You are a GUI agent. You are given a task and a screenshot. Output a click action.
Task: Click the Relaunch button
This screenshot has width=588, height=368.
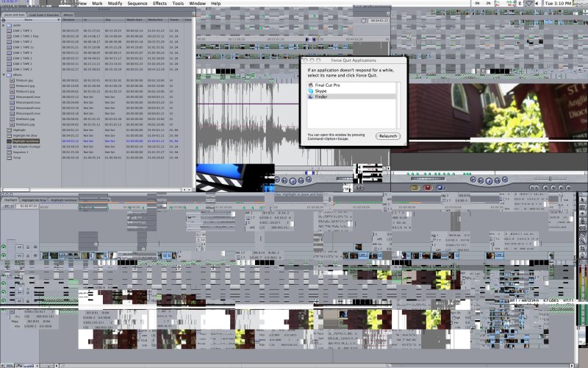(388, 136)
